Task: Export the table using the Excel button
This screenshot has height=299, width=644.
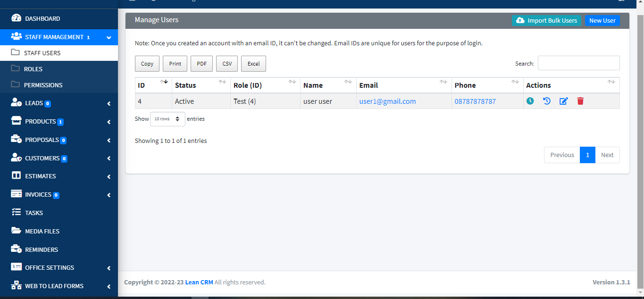Action: pos(253,63)
